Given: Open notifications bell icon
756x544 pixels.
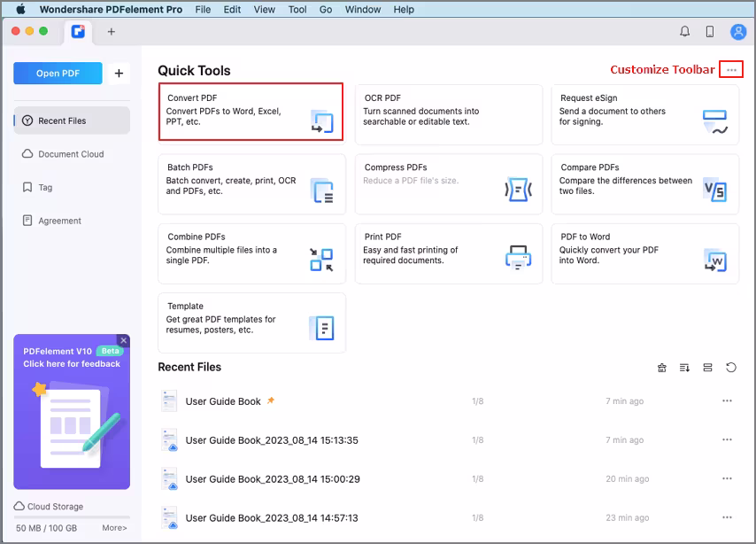Looking at the screenshot, I should click(x=684, y=31).
